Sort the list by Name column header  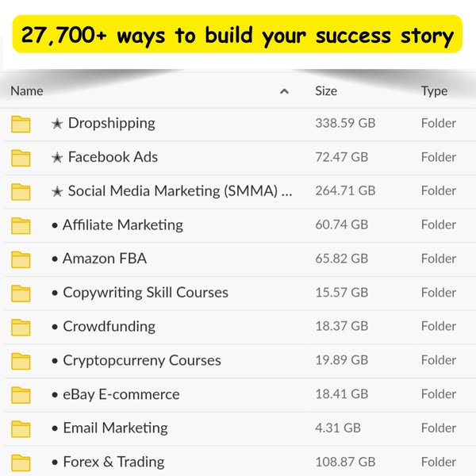pyautogui.click(x=27, y=91)
